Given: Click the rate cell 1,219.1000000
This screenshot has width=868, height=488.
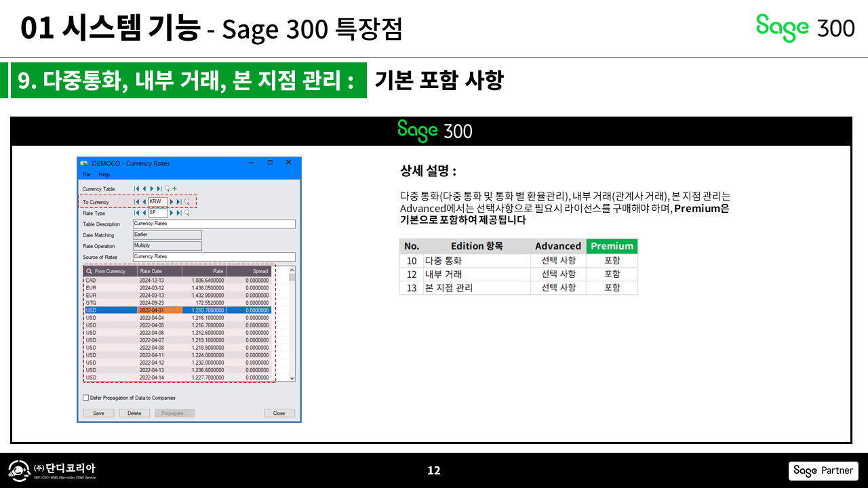Looking at the screenshot, I should click(x=204, y=340).
